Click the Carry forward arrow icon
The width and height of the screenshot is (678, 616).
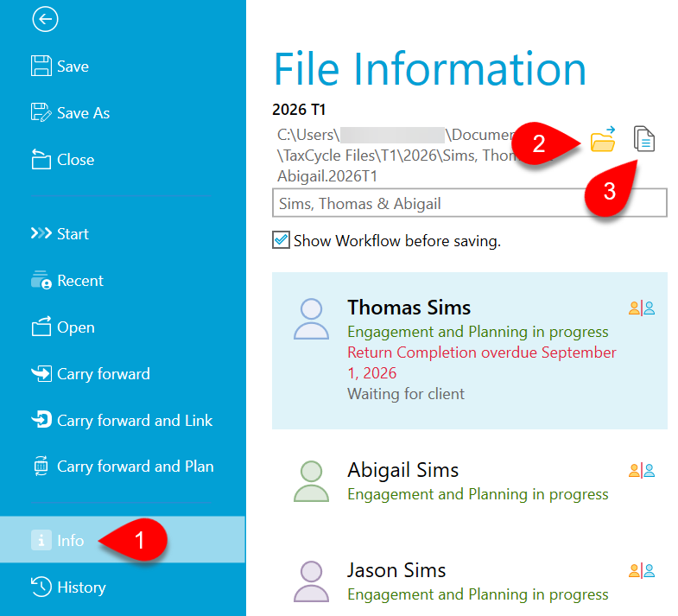[x=41, y=374]
